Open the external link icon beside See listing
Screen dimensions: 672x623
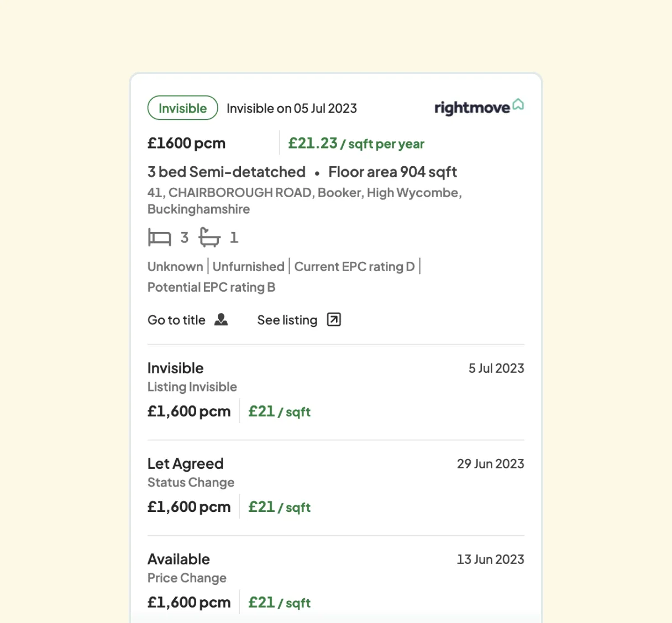(333, 319)
